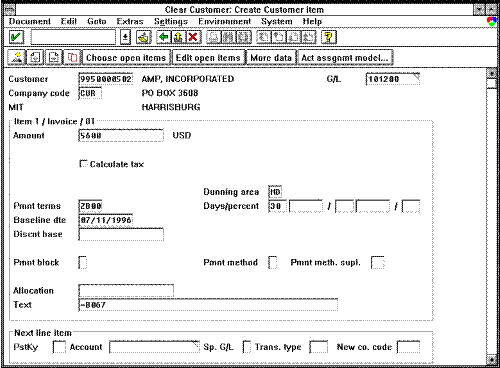500x368 pixels.
Task: Click the Save folder icon in toolbar
Action: (x=144, y=37)
